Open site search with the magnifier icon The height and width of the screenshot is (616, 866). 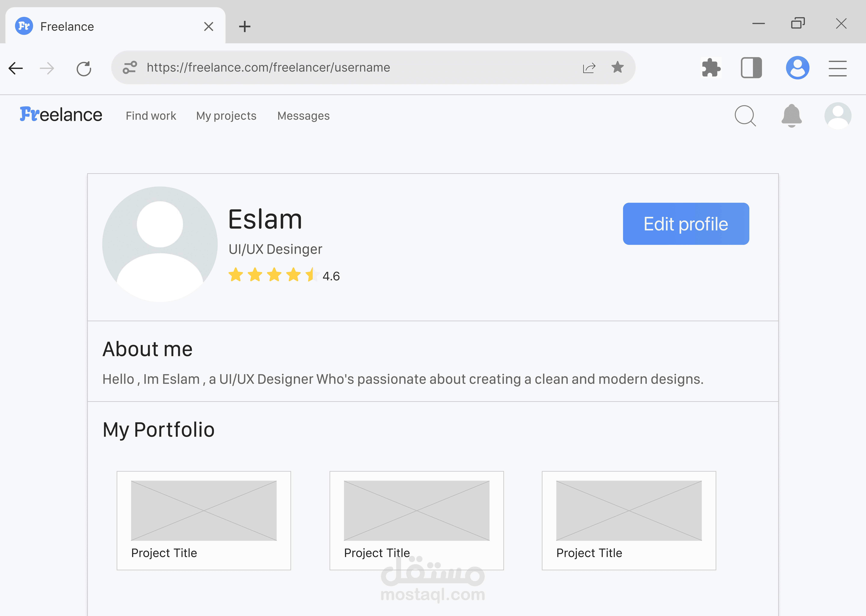745,116
